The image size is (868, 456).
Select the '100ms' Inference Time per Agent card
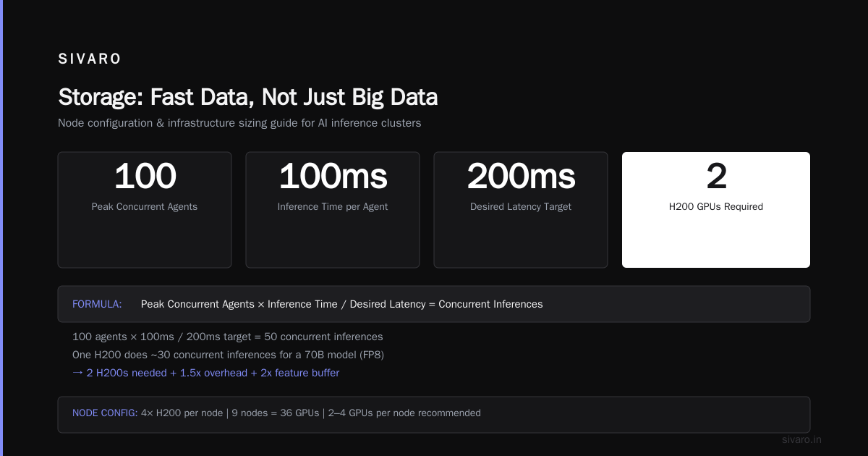tap(333, 210)
